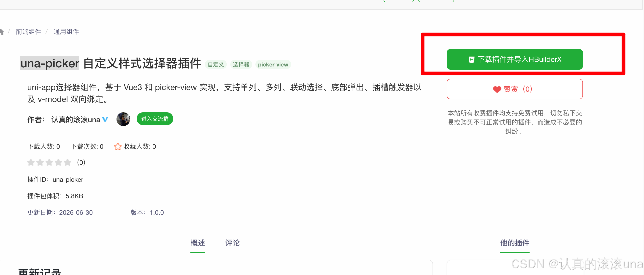The width and height of the screenshot is (644, 275).
Task: Click the 下载人数: 0 text
Action: point(43,147)
